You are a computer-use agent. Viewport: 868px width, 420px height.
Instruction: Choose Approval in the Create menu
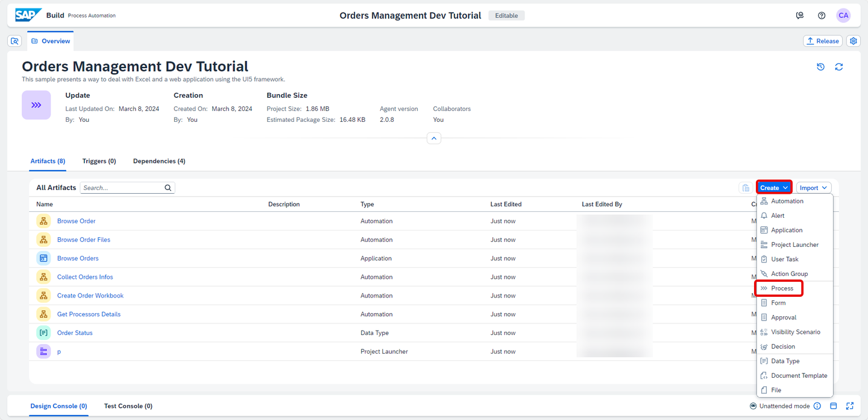(795, 317)
